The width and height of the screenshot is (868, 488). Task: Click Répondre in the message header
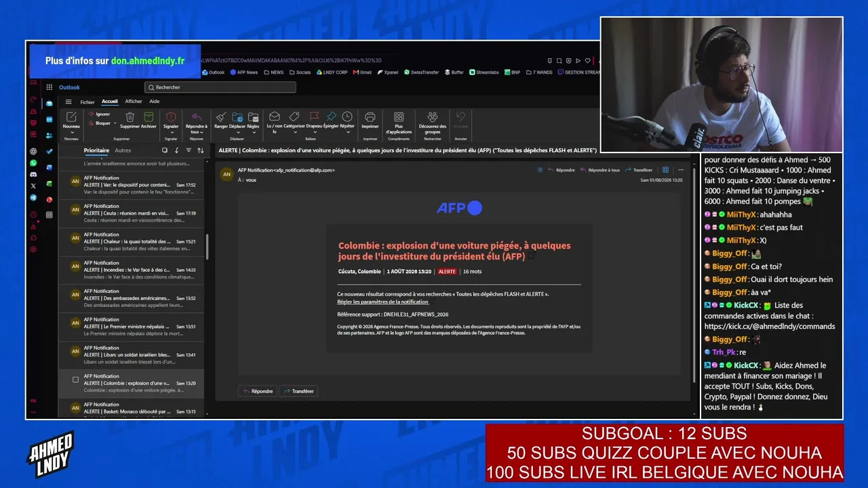pos(561,170)
